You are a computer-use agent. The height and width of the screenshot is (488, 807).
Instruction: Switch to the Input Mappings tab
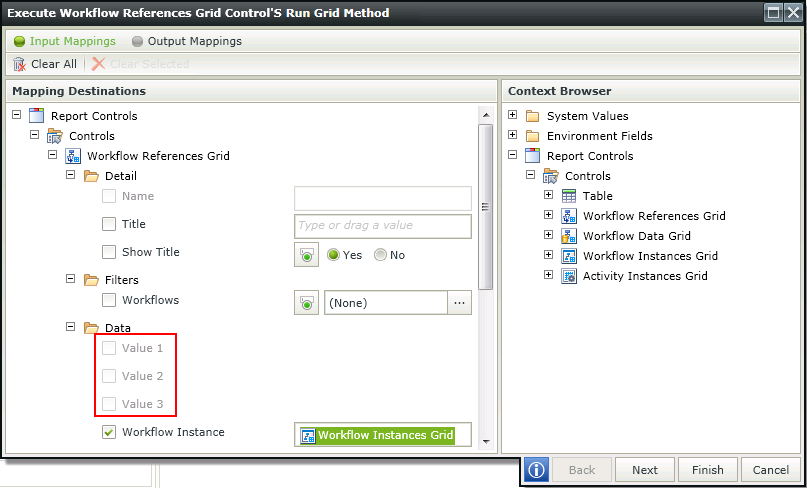pyautogui.click(x=65, y=41)
